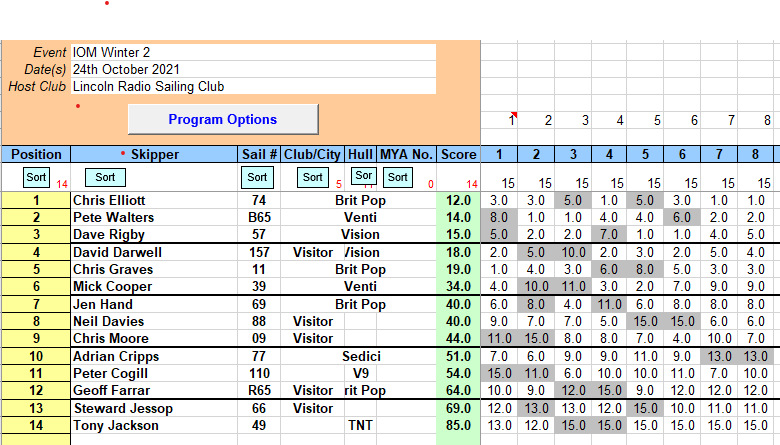Select the Event field showing IOM Winter 2
This screenshot has height=445, width=780.
253,52
